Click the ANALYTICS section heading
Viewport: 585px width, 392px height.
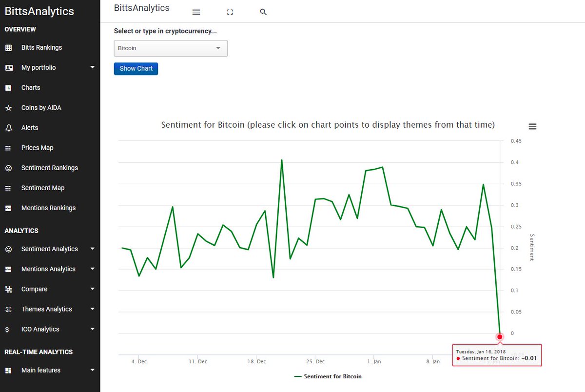(x=21, y=231)
